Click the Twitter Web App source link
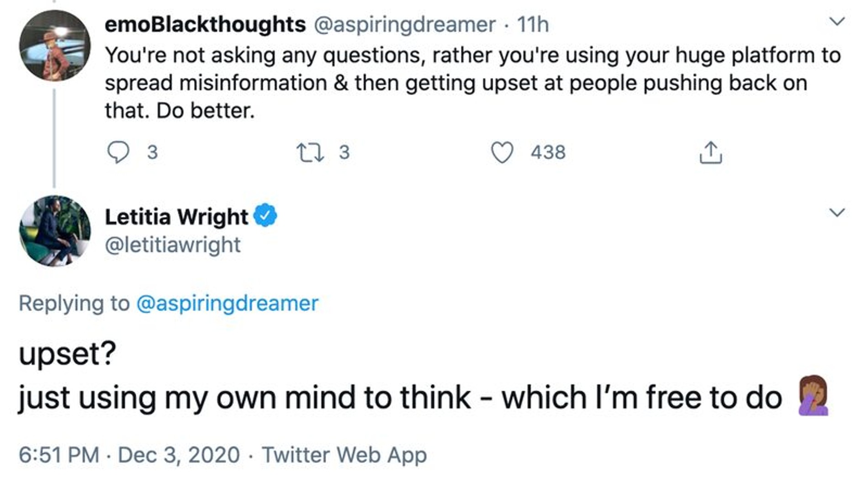Viewport: 868px width, 484px height. [x=344, y=455]
